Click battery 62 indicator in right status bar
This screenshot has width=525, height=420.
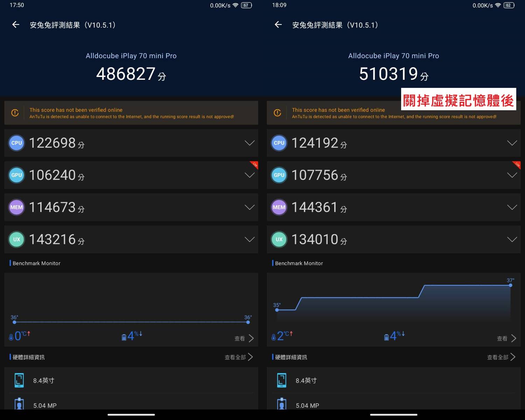click(509, 5)
